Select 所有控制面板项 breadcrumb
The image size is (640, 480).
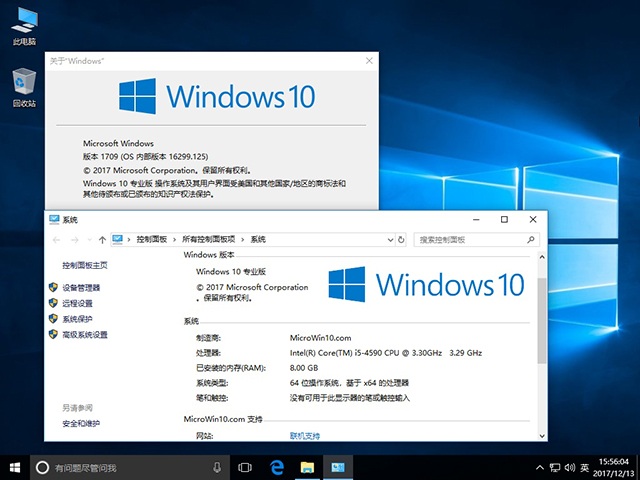[x=209, y=240]
